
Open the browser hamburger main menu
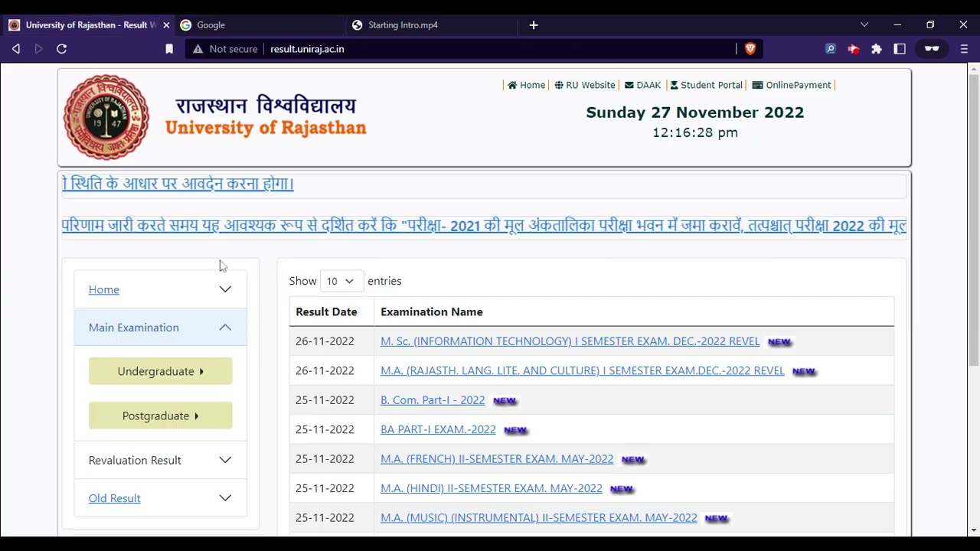click(x=964, y=49)
